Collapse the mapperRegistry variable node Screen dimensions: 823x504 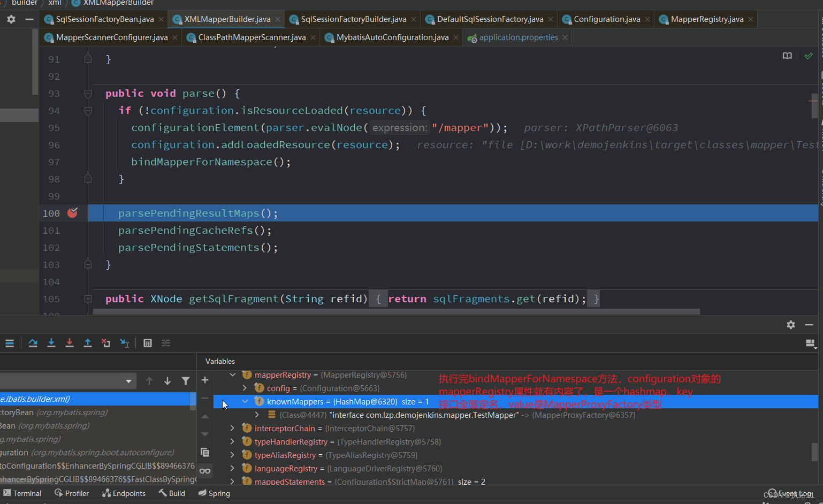pos(233,375)
